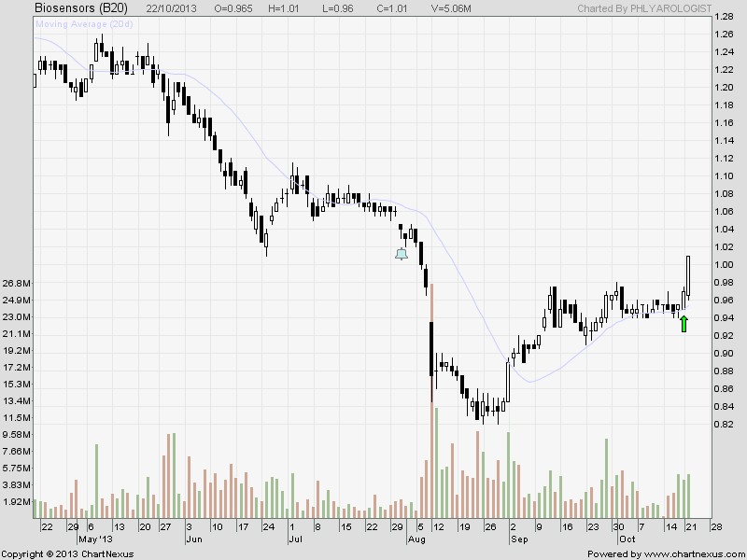Select the Moving Average (20d) legend label
Screen dimensions: 747x560
82,22
